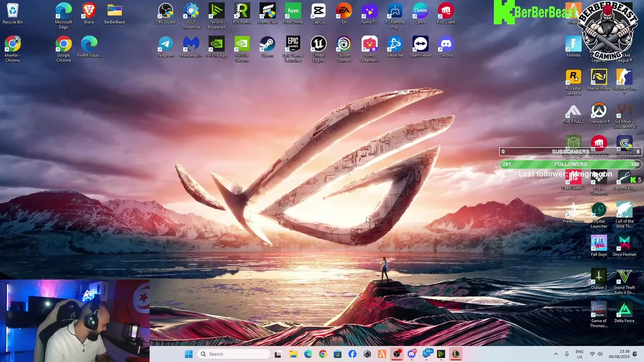Open Task View on the taskbar

tap(278, 354)
